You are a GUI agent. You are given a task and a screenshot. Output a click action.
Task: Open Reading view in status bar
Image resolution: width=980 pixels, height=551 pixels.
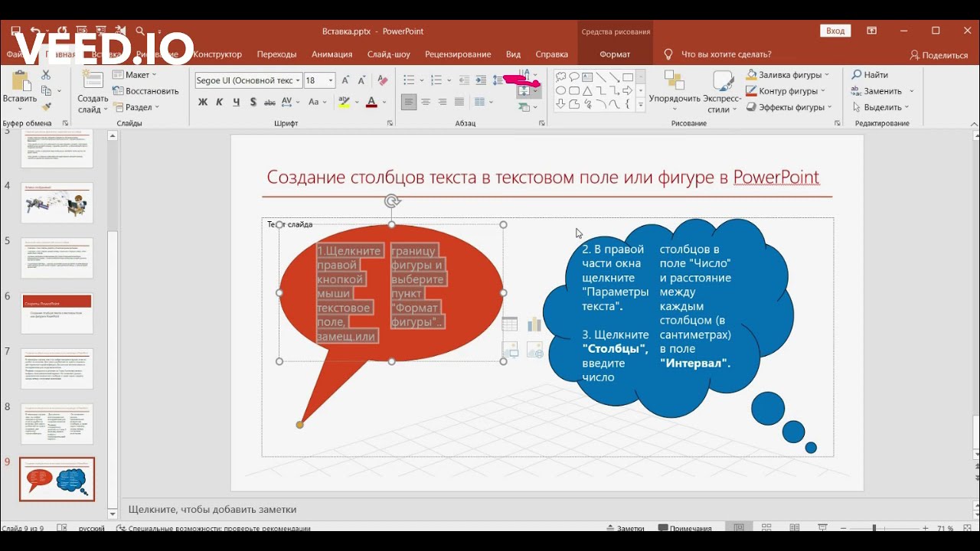click(794, 528)
